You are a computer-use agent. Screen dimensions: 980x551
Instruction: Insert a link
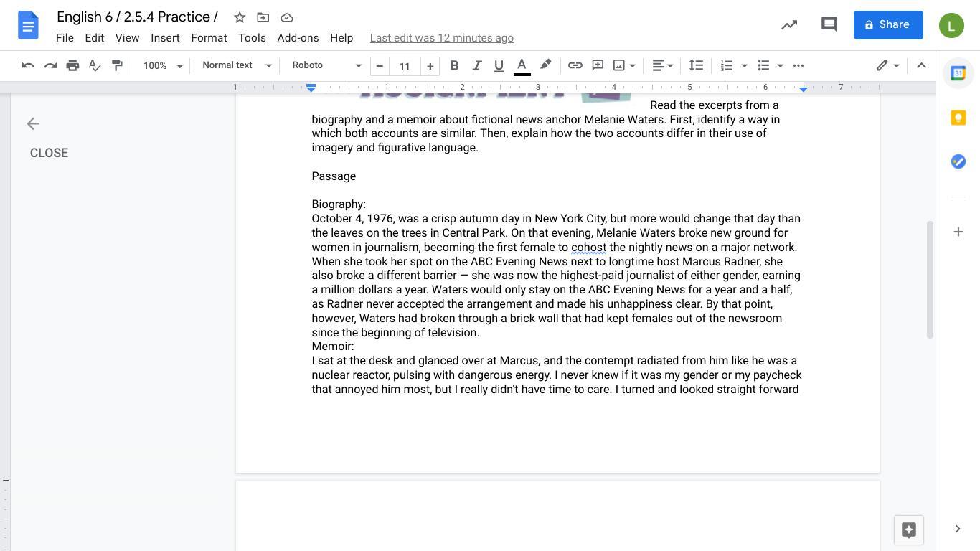tap(575, 65)
